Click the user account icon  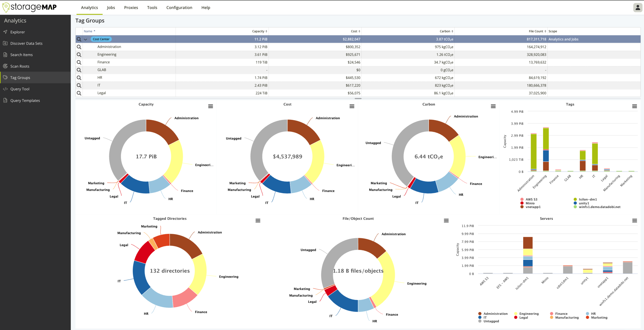(x=637, y=8)
